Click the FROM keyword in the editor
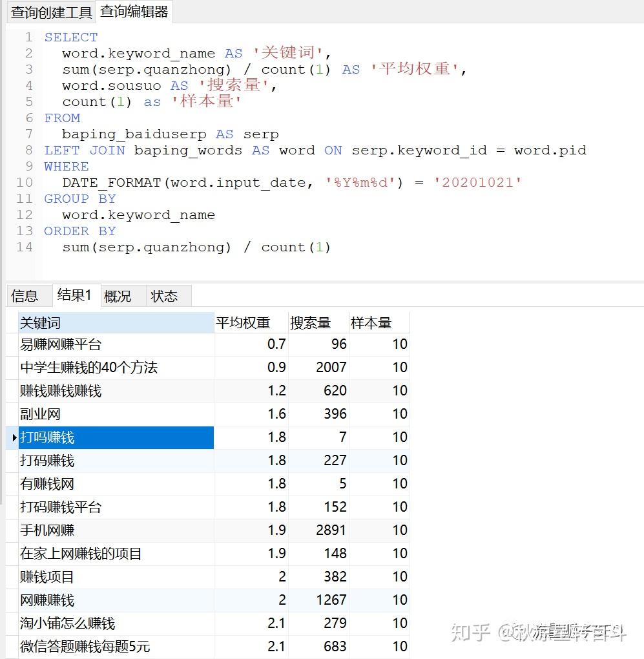The height and width of the screenshot is (659, 644). pyautogui.click(x=62, y=118)
